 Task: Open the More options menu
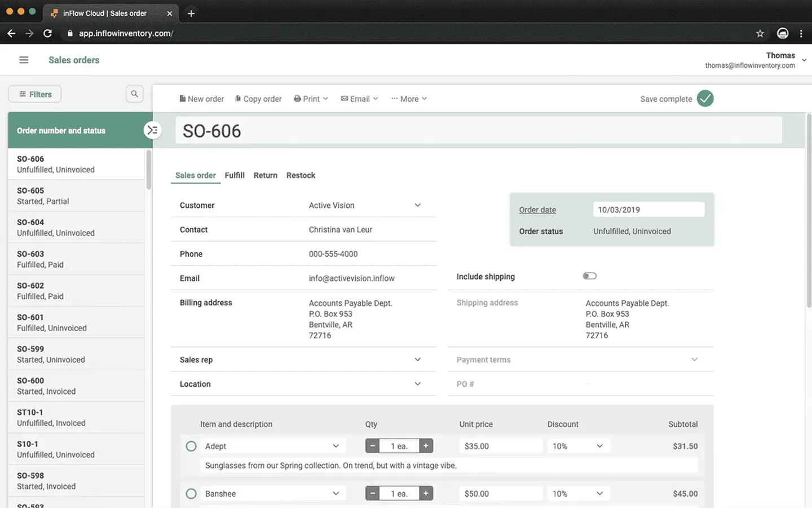(x=409, y=99)
